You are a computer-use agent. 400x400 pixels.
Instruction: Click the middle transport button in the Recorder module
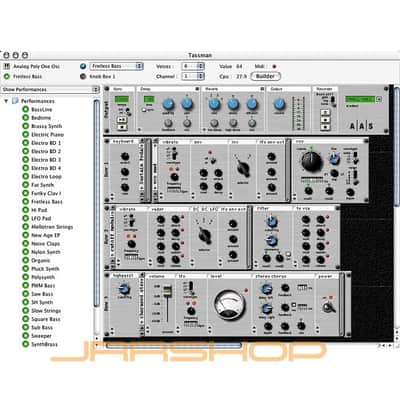[325, 120]
